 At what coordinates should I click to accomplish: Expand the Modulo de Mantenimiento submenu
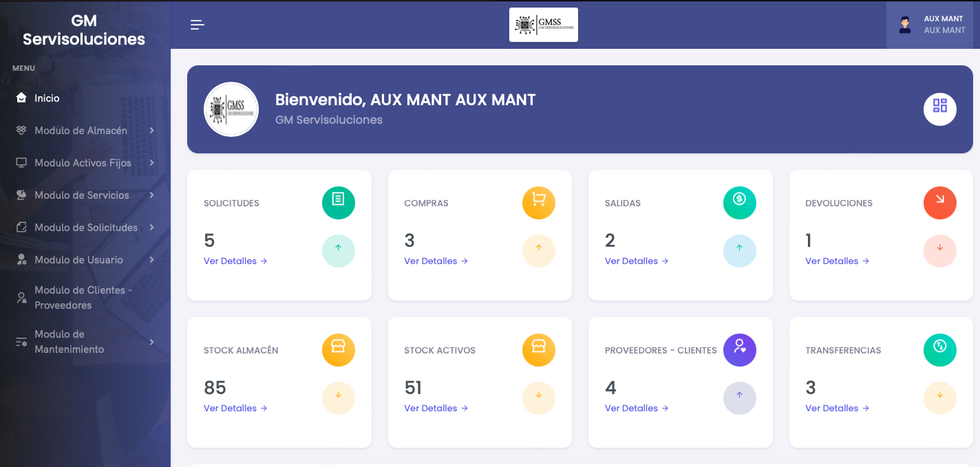(x=70, y=342)
